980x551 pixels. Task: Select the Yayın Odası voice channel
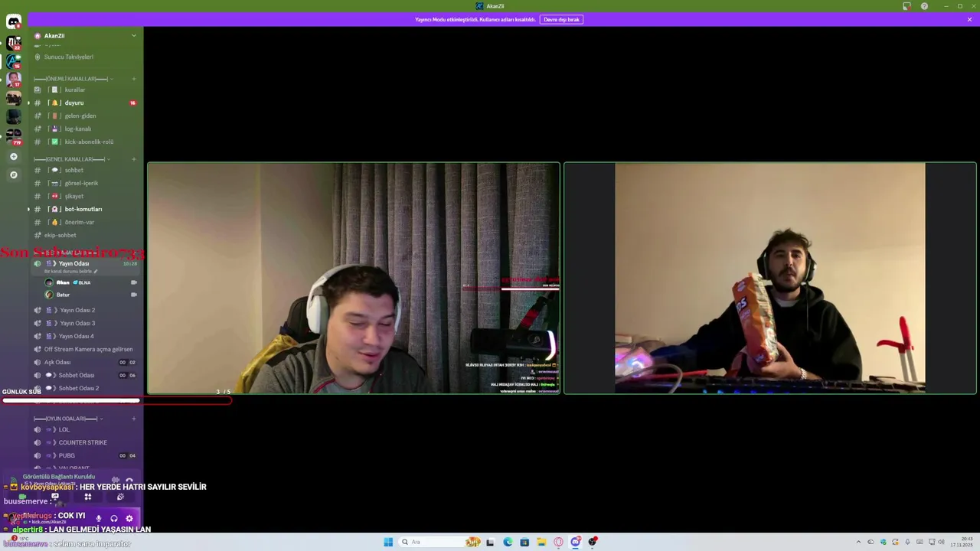point(85,263)
